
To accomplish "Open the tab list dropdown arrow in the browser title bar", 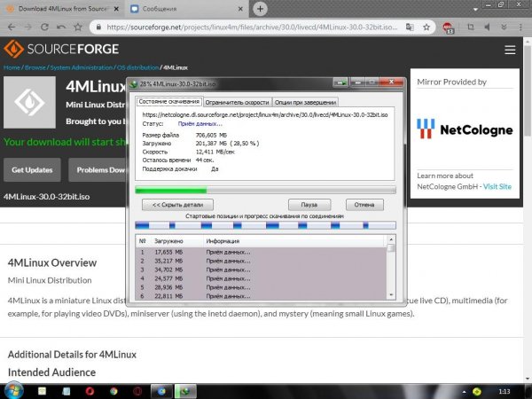I will click(x=475, y=10).
